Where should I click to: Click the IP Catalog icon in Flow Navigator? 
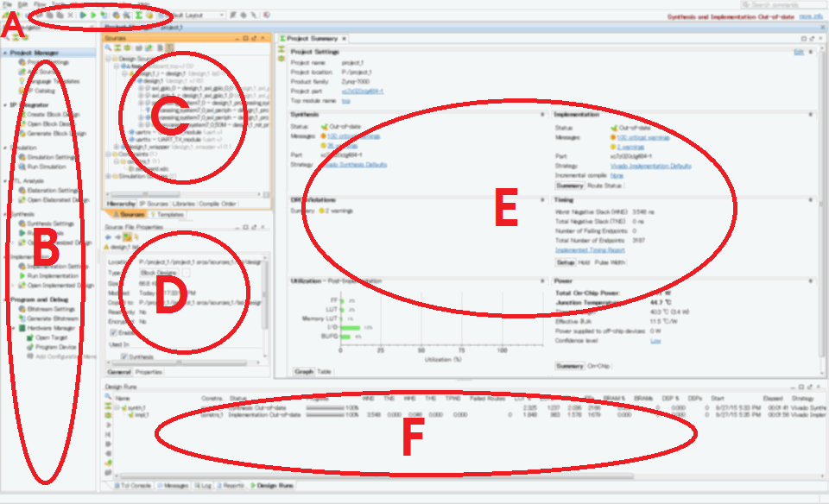20,91
